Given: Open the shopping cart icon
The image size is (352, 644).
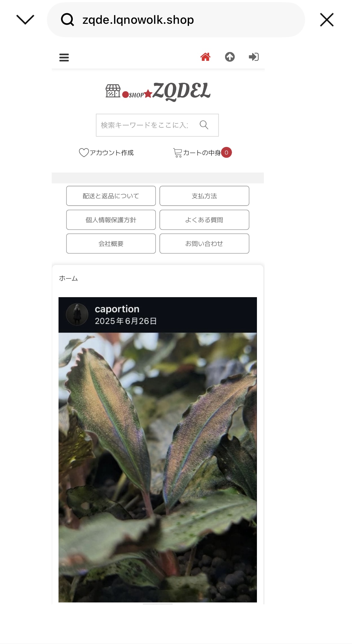Looking at the screenshot, I should [178, 153].
